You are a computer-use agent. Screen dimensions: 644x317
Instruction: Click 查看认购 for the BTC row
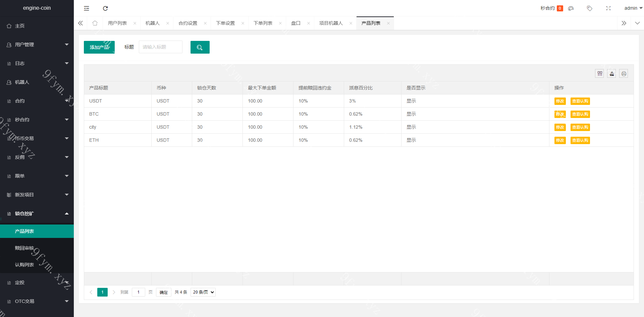tap(580, 114)
